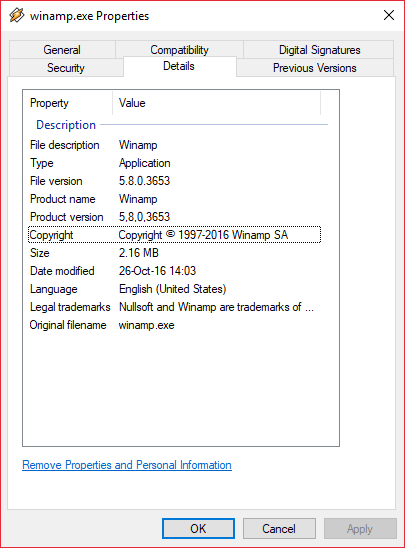The width and height of the screenshot is (405, 548).
Task: Click the English (United States) value
Action: (173, 289)
